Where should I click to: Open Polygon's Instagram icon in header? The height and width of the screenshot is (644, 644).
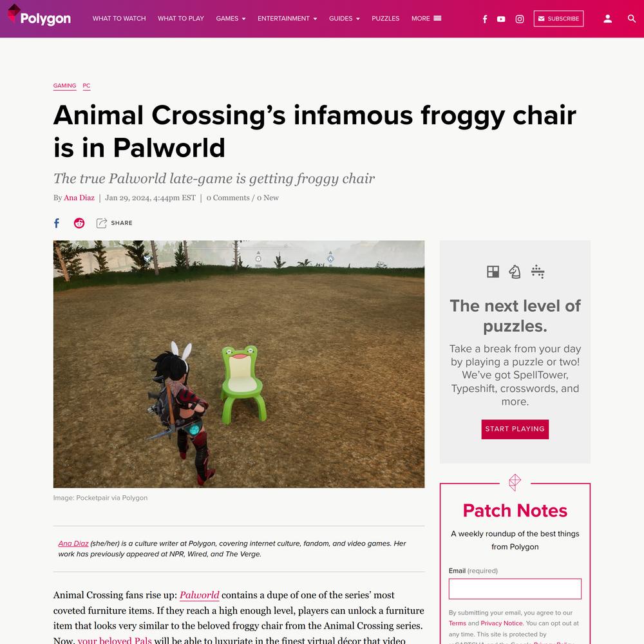pos(520,19)
